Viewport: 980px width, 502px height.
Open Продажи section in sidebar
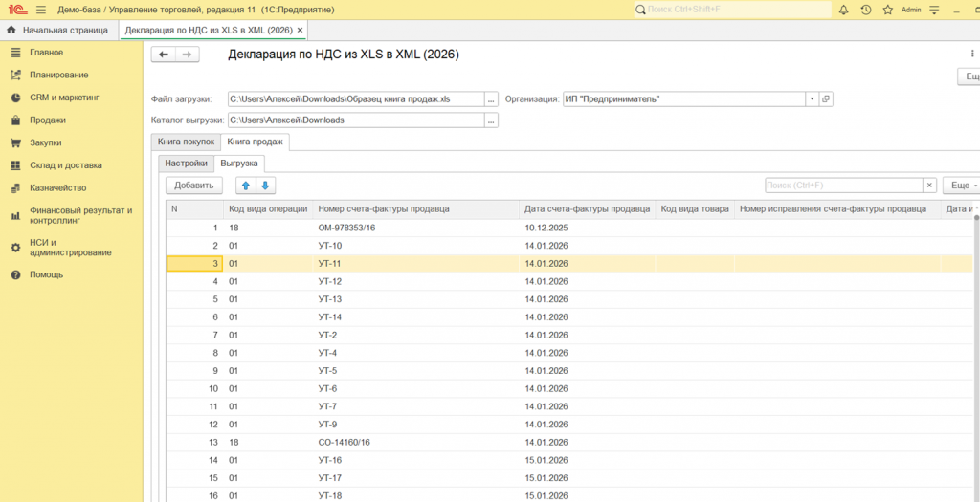(48, 120)
